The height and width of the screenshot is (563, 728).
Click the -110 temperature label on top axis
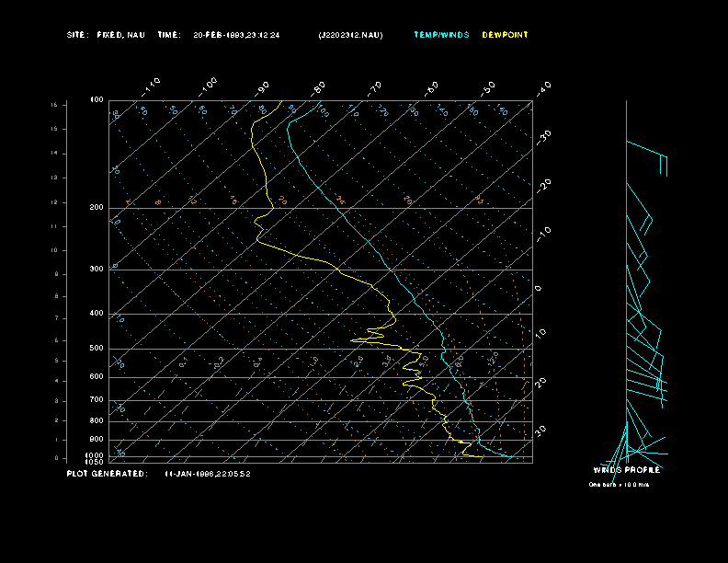(153, 85)
